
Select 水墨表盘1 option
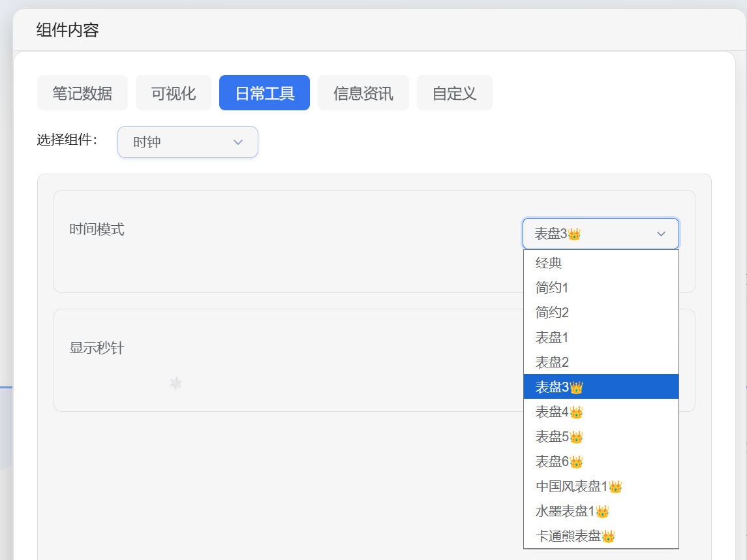(601, 511)
